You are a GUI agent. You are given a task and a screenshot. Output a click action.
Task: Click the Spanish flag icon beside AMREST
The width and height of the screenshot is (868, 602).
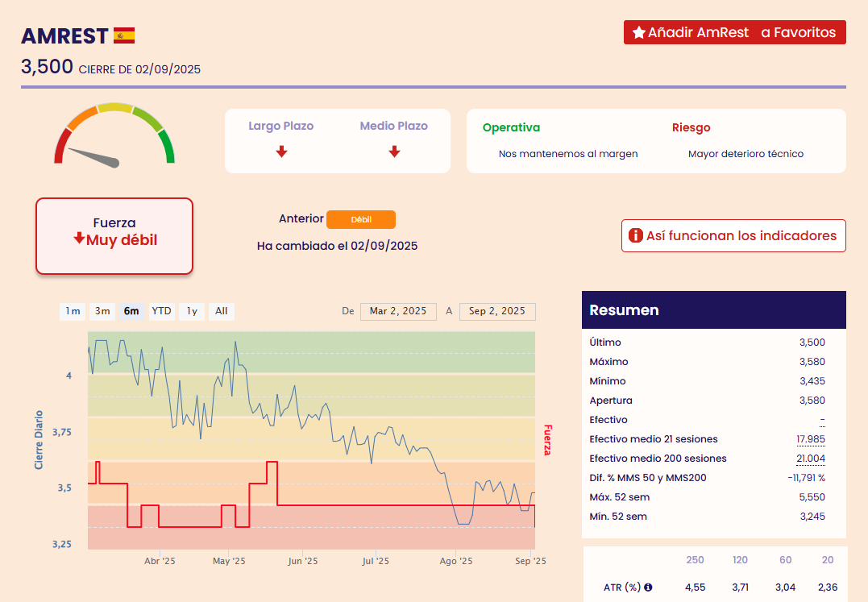[x=124, y=35]
